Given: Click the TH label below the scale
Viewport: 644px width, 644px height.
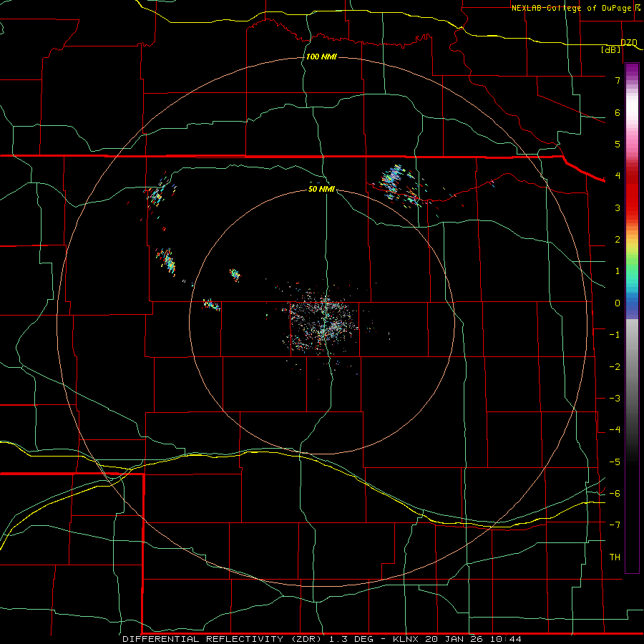Looking at the screenshot, I should 615,557.
